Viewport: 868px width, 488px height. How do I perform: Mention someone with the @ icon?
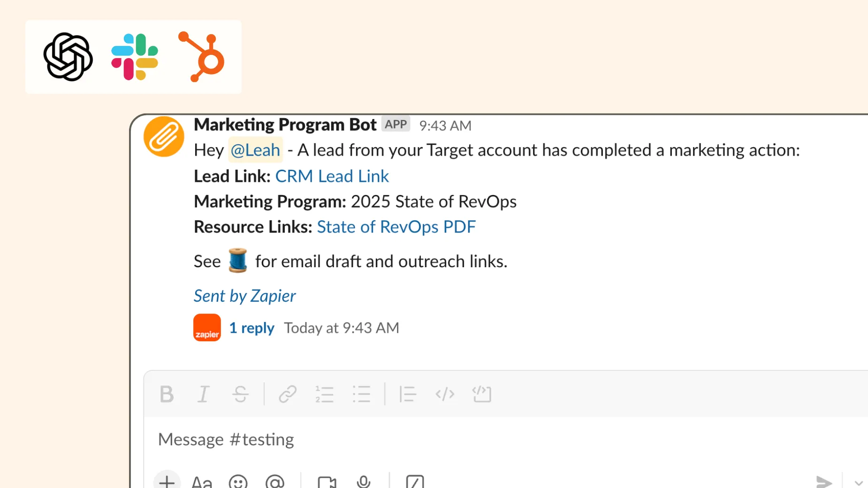pos(275,482)
